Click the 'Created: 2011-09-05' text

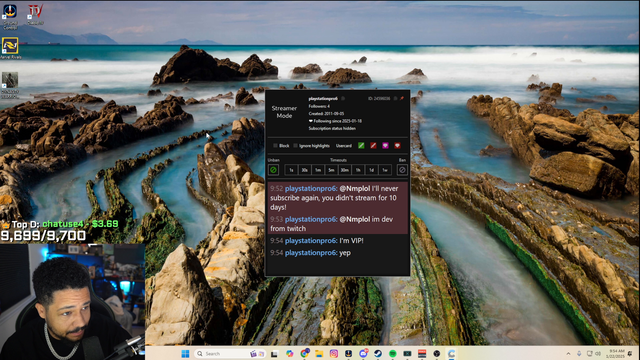tap(326, 113)
